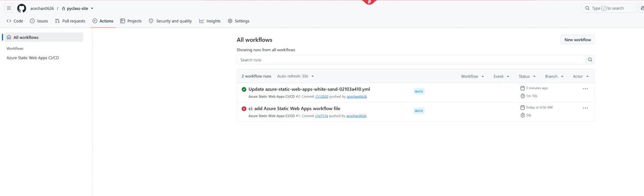Image resolution: width=644 pixels, height=196 pixels.
Task: Open the Update azure-static-web-apps-white-sand run
Action: coord(309,89)
